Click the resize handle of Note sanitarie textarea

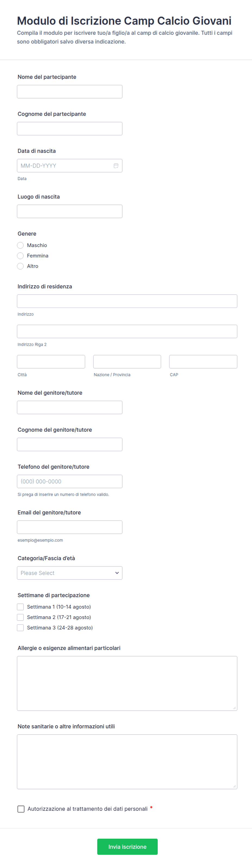(234, 786)
